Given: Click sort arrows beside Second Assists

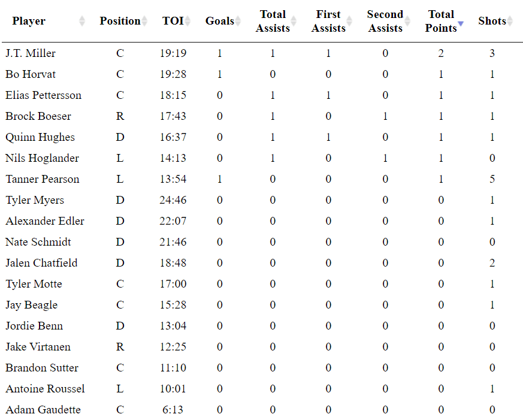Looking at the screenshot, I should [x=407, y=22].
